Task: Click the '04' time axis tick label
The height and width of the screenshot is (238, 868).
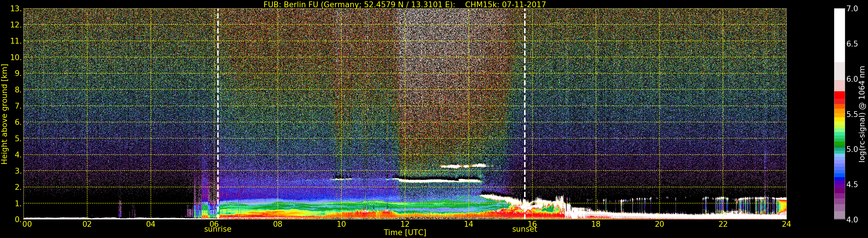Action: (x=151, y=224)
